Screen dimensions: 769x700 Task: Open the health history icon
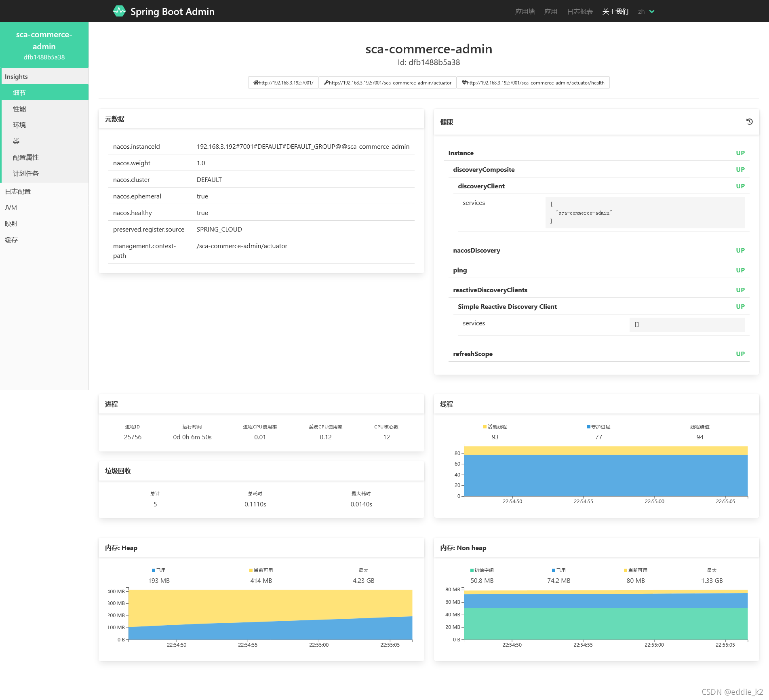(749, 122)
